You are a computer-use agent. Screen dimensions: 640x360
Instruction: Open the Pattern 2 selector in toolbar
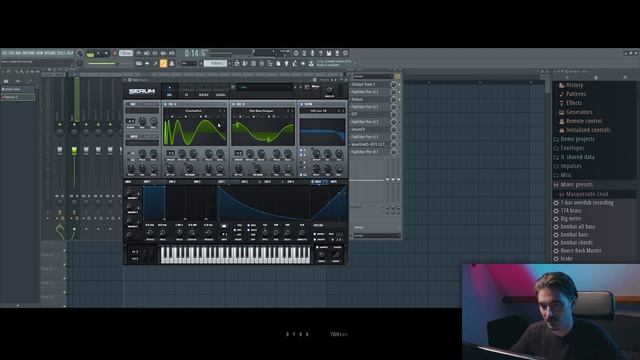tap(215, 63)
